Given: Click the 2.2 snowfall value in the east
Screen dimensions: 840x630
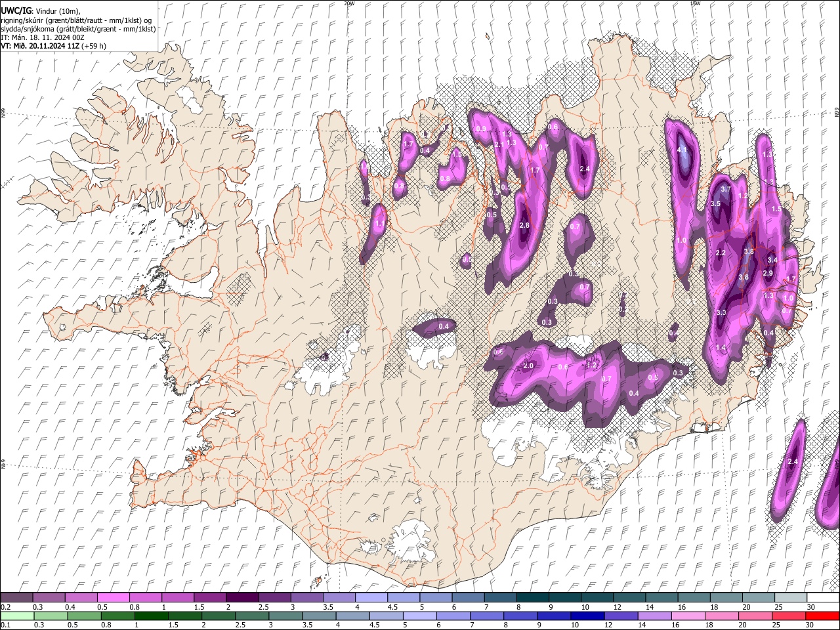Looking at the screenshot, I should coord(721,253).
